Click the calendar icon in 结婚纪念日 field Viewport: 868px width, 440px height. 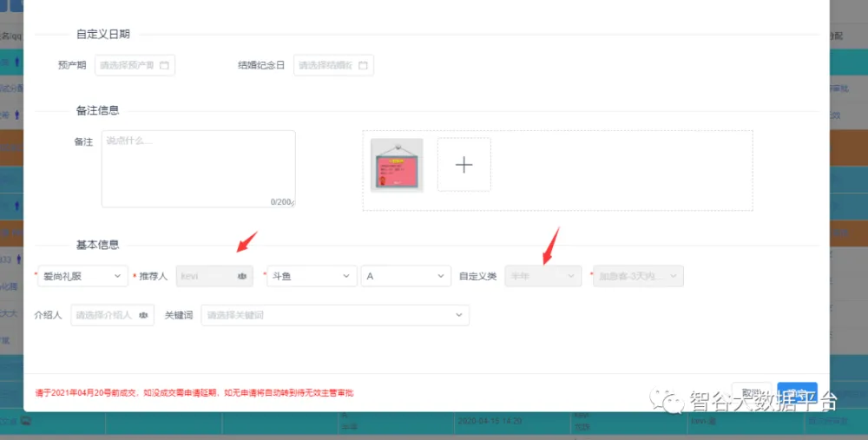click(364, 65)
